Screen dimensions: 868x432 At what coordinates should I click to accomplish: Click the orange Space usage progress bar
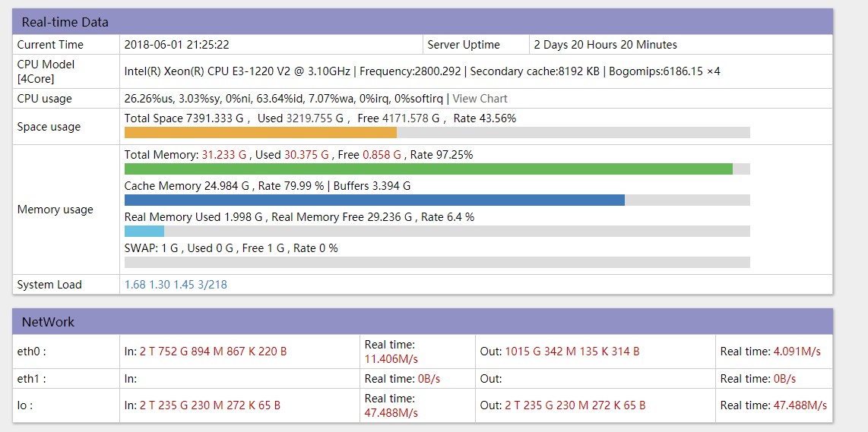[x=260, y=133]
